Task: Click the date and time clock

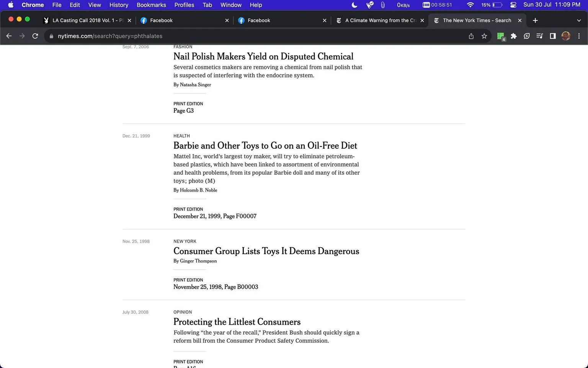Action: (552, 5)
